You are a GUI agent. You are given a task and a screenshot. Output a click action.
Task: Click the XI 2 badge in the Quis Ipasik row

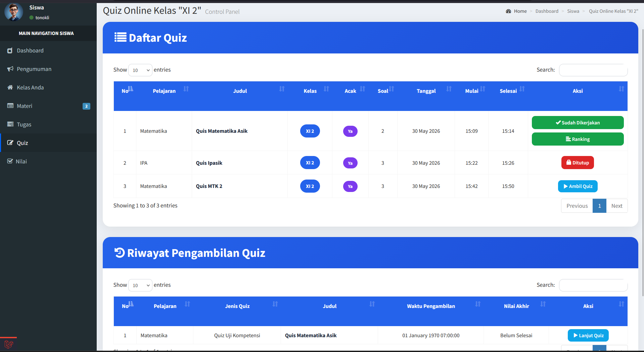(x=310, y=163)
